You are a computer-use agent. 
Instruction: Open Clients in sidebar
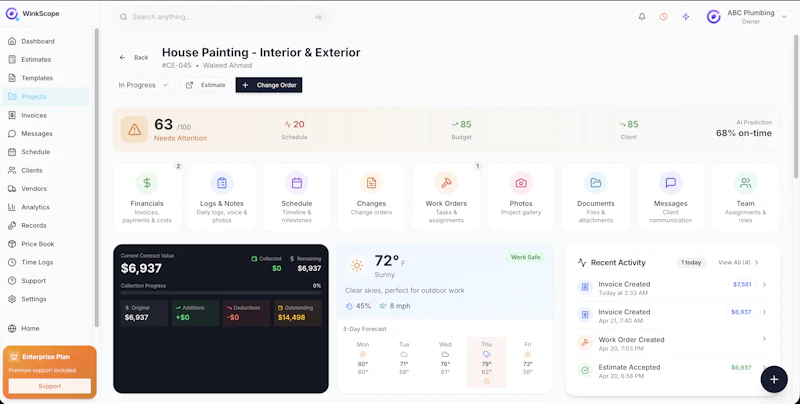46,170
